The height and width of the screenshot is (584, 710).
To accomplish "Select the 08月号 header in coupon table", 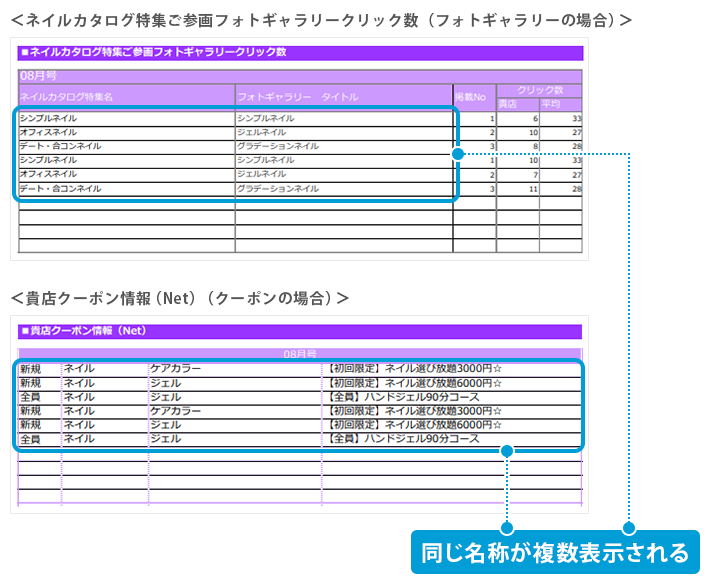I will (299, 354).
